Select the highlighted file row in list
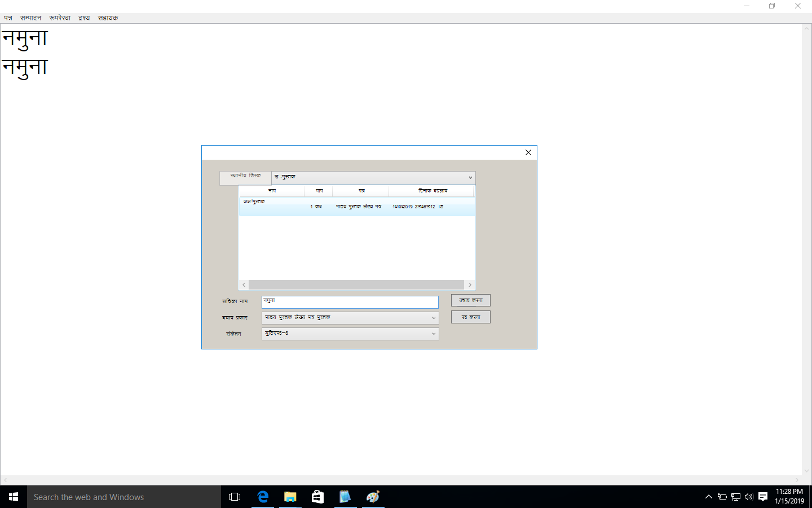The height and width of the screenshot is (508, 812). pos(356,206)
